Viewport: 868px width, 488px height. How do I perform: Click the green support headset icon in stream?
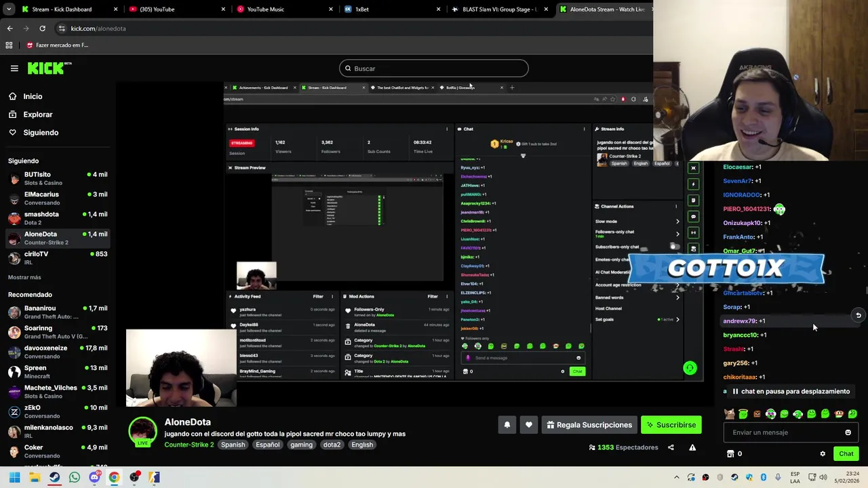coord(690,368)
